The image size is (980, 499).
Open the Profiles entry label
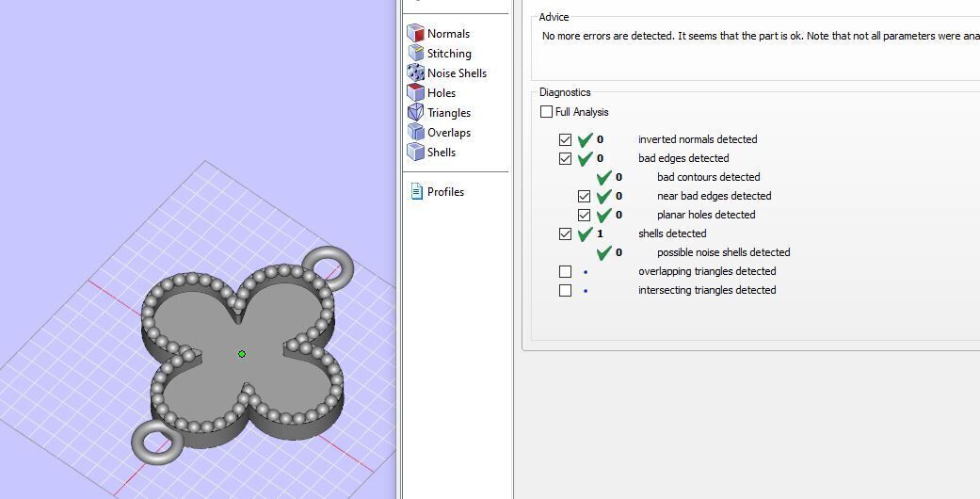(445, 192)
